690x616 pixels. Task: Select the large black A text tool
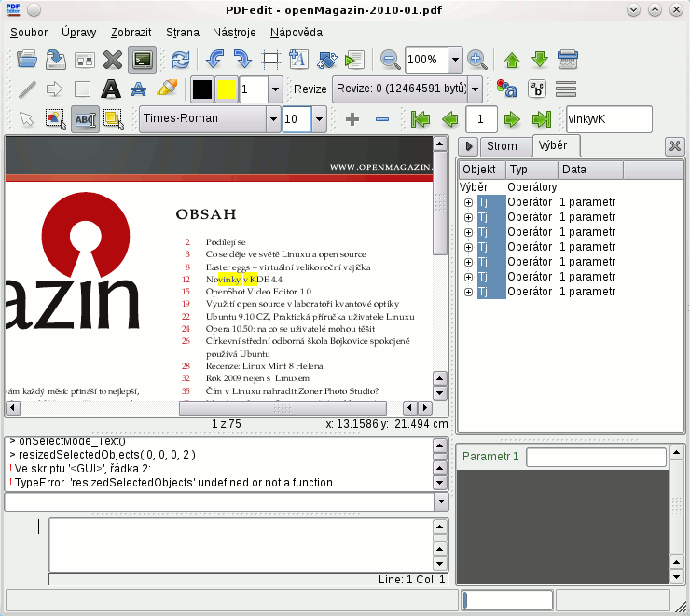click(x=111, y=89)
